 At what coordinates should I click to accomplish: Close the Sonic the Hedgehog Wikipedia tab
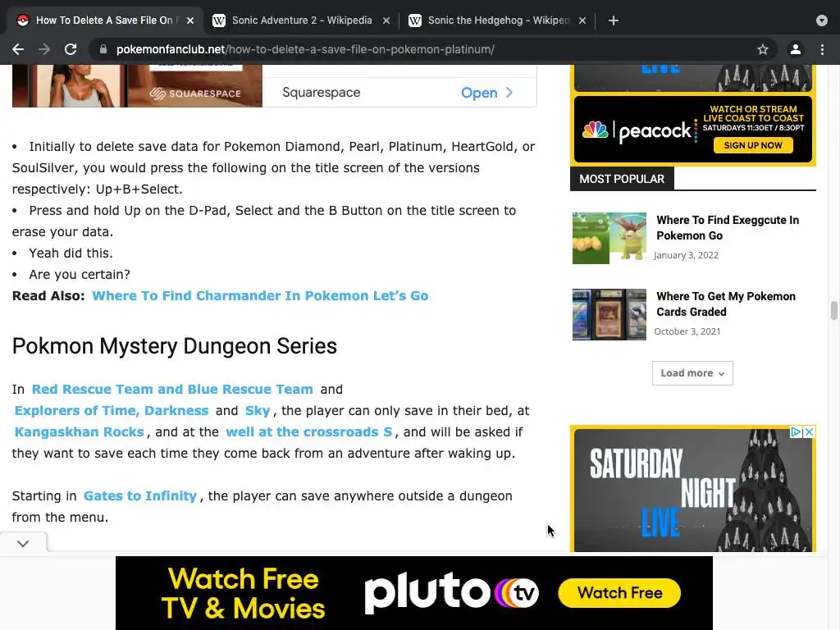pyautogui.click(x=582, y=21)
